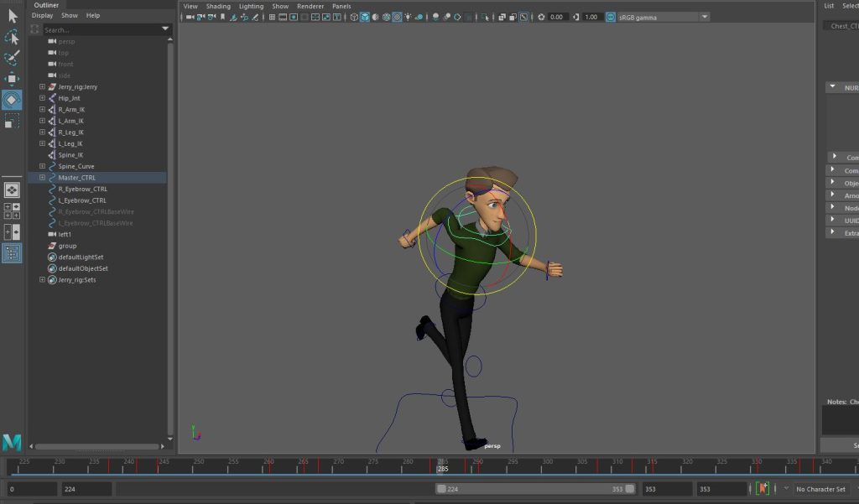Toggle Textured display mode
859x504 pixels.
397,17
